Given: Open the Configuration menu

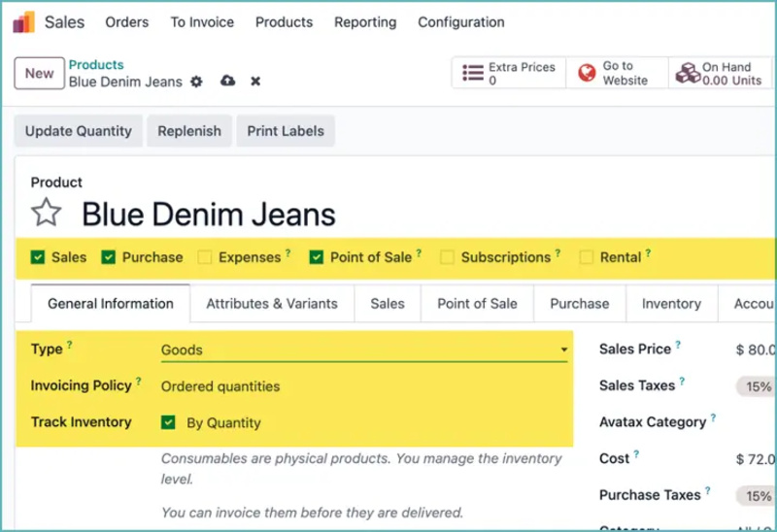Looking at the screenshot, I should (460, 22).
